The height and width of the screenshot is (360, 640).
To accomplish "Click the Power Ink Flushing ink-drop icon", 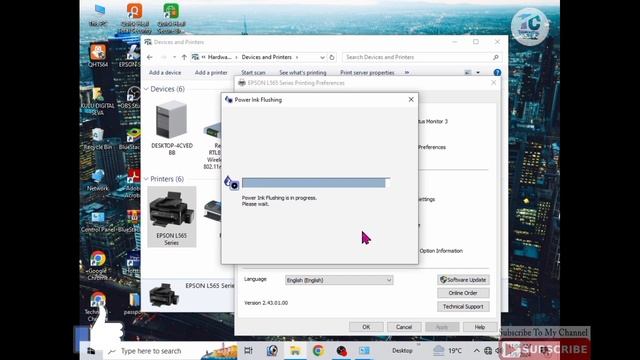I will click(231, 183).
